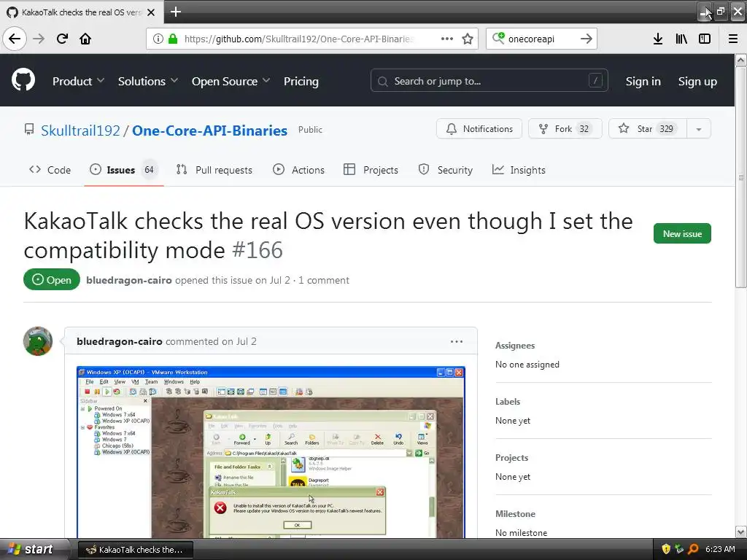Open the downloads arrow icon

[657, 39]
